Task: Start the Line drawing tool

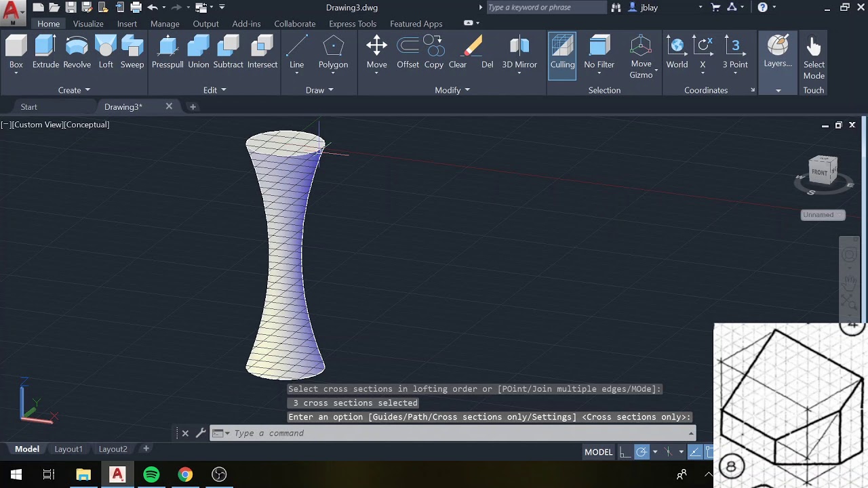Action: 297,53
